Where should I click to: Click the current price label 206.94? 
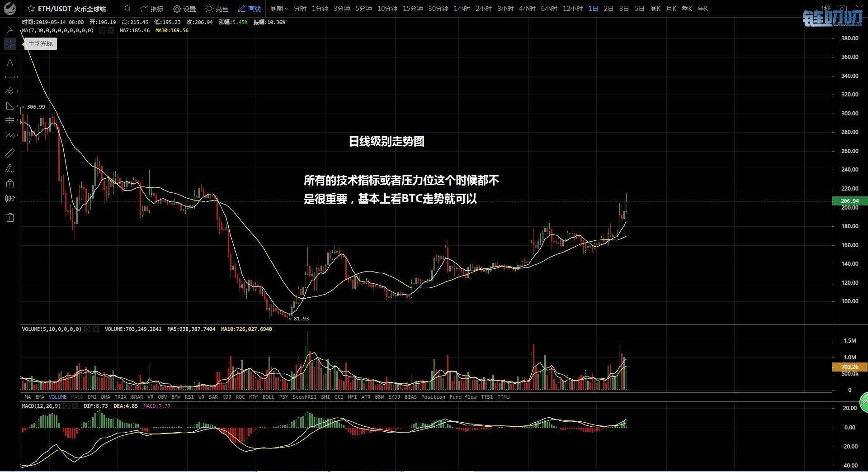849,201
